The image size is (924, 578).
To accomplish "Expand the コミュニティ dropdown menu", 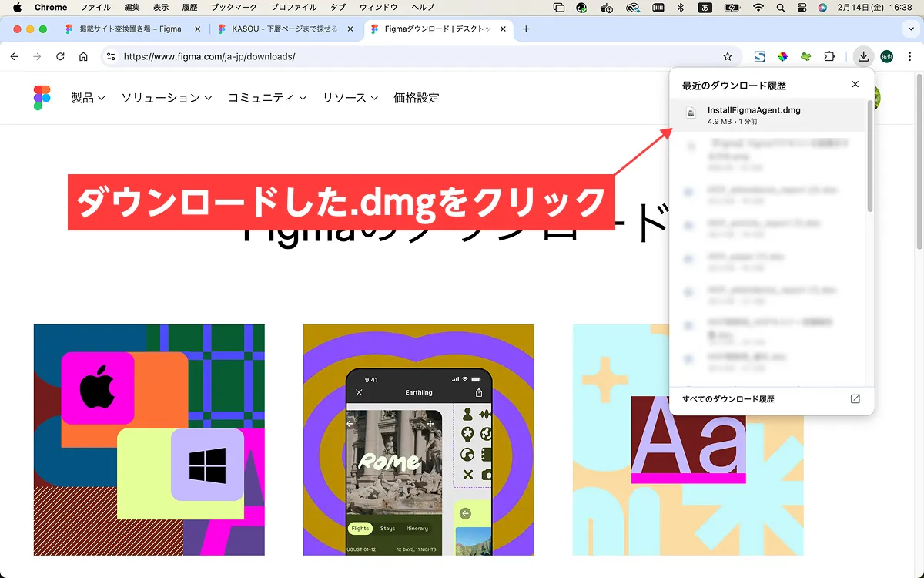I will [266, 98].
